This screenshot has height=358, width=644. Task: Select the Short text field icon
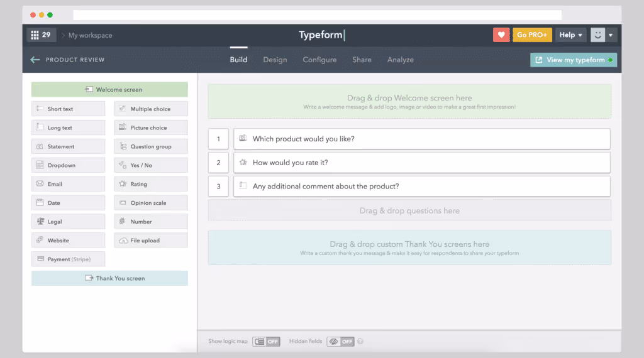click(40, 109)
